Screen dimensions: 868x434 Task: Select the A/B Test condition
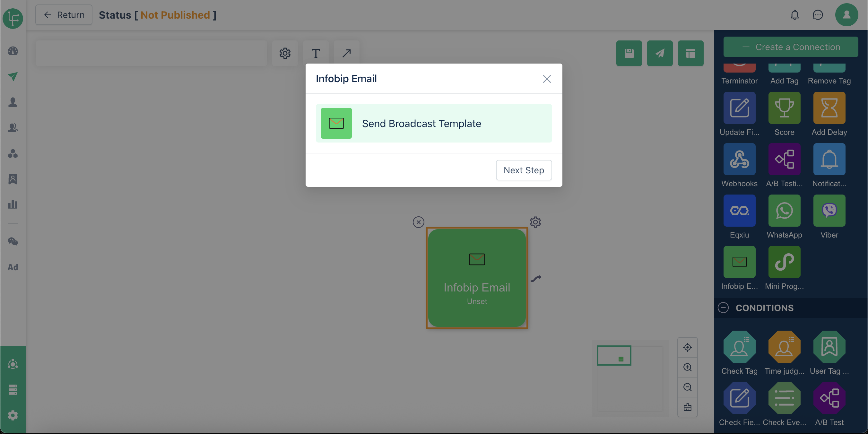(829, 398)
